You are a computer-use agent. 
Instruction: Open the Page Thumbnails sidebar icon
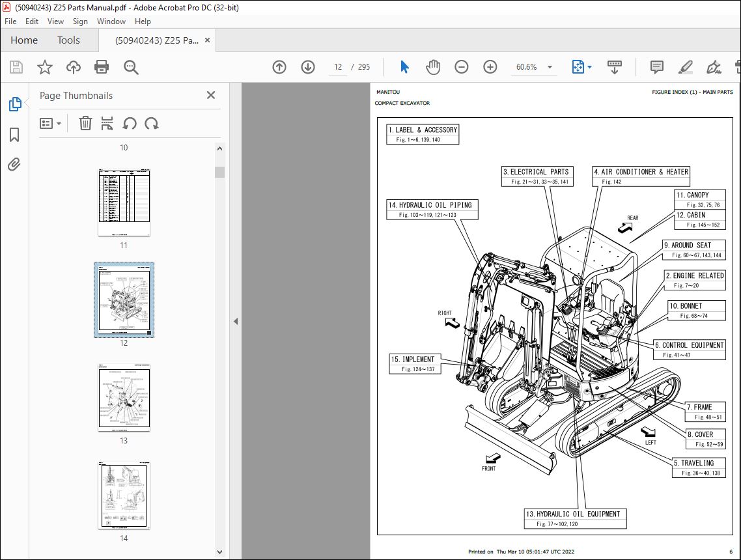(x=14, y=104)
